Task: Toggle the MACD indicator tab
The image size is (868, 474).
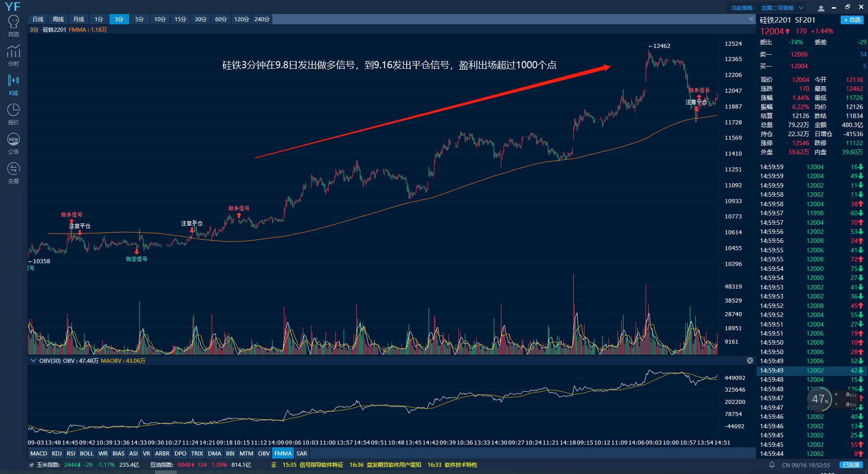Action: tap(38, 453)
